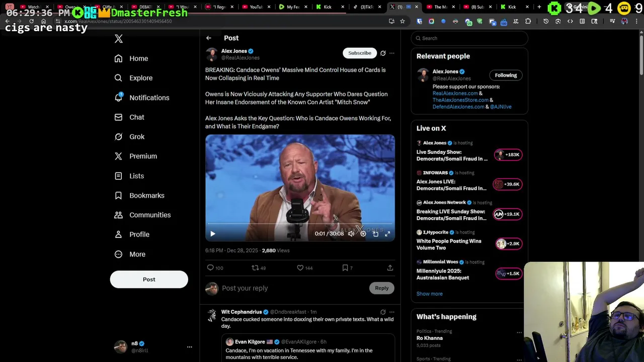The height and width of the screenshot is (362, 644).
Task: Seek along the video progress bar
Action: (x=300, y=224)
